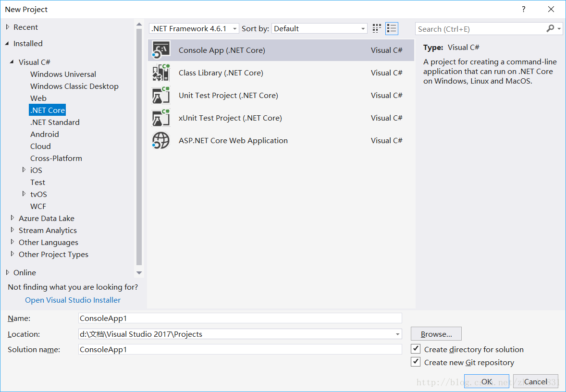Click the OK button
Viewport: 566px width, 392px height.
(487, 381)
